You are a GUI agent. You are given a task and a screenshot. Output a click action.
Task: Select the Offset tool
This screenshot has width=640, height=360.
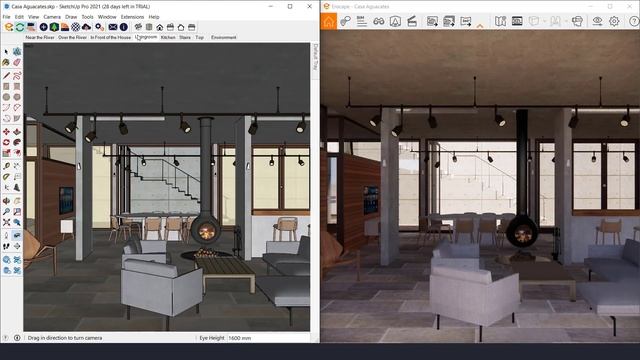17,153
